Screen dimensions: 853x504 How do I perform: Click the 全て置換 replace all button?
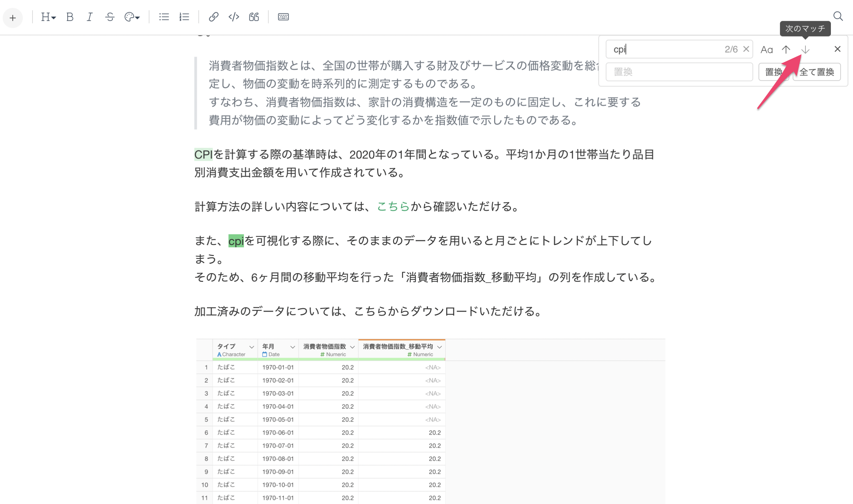[817, 72]
